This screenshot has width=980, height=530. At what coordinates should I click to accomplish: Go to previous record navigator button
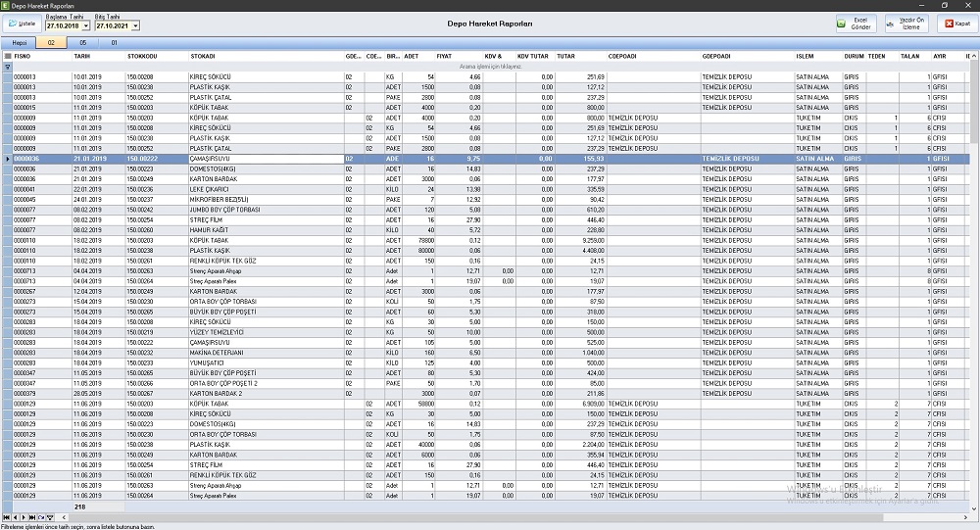[x=15, y=517]
